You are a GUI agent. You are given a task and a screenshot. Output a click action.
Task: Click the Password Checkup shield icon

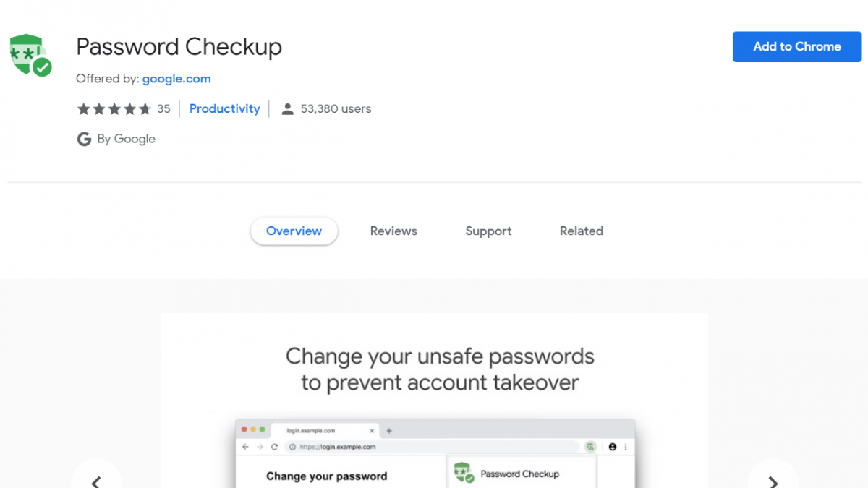[30, 54]
